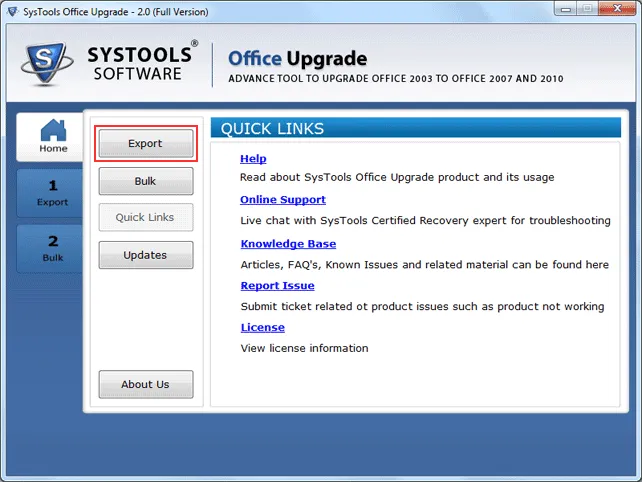Click the 'View license information' description
The image size is (642, 482).
point(304,348)
